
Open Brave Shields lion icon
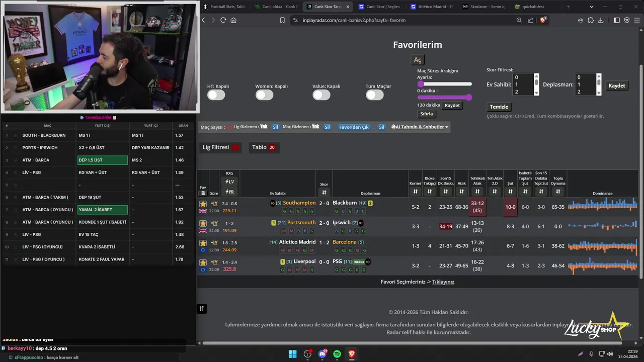tap(543, 20)
